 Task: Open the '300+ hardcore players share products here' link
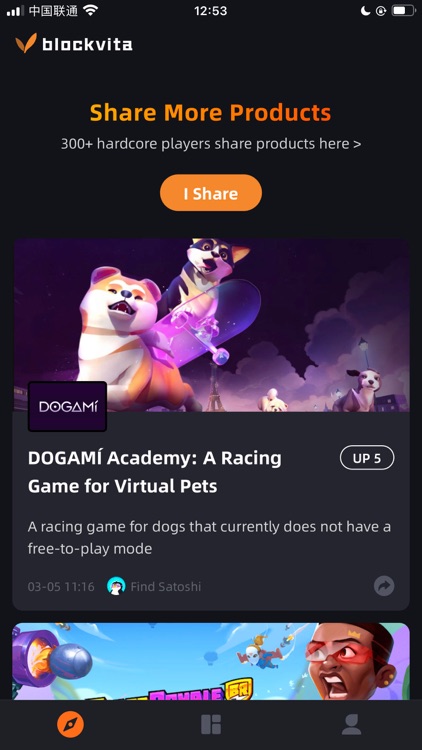click(x=211, y=143)
